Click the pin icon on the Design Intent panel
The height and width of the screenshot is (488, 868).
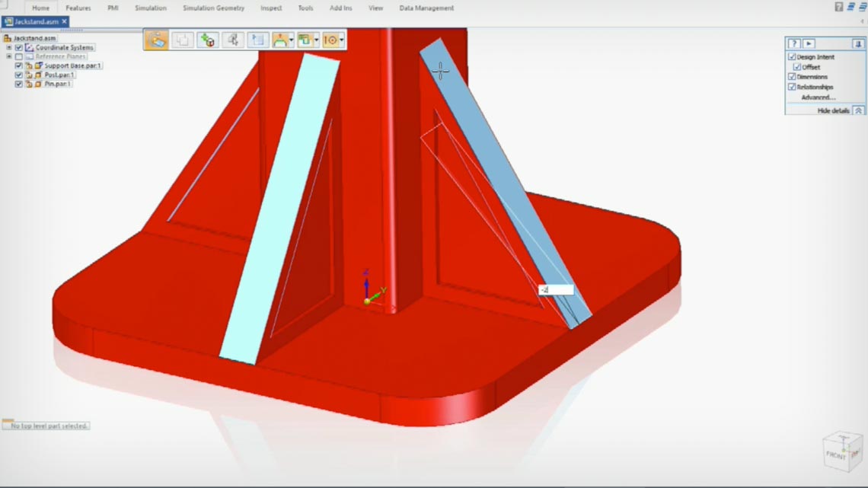(x=857, y=43)
